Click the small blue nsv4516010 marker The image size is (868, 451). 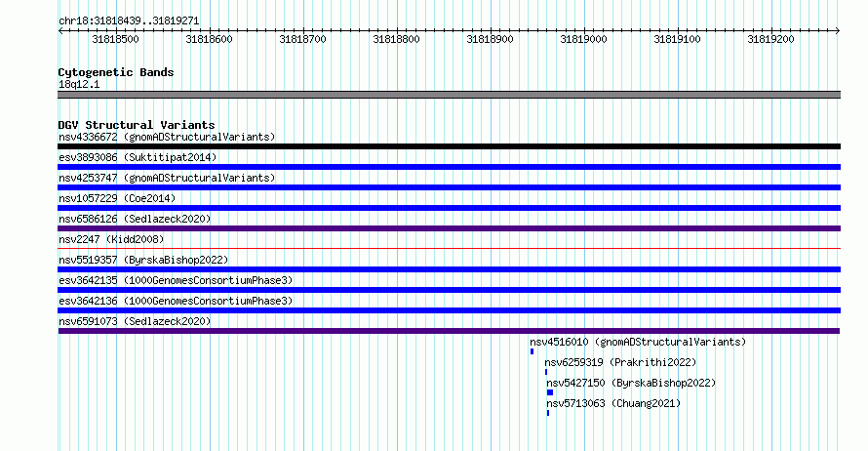(532, 351)
